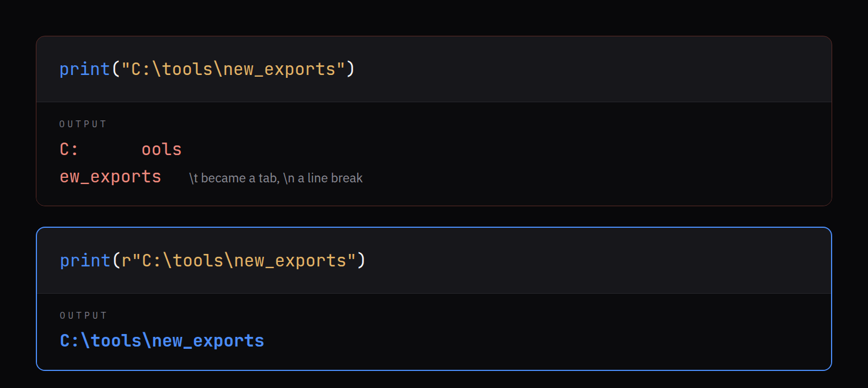Click the closing parenthesis of the first print call
This screenshot has height=388, width=868.
coord(350,69)
